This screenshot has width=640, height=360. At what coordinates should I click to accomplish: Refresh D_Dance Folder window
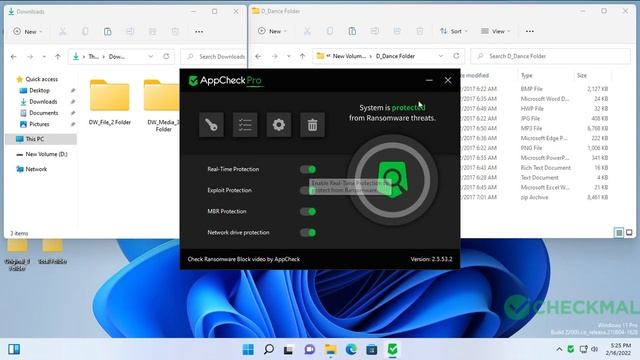point(456,56)
